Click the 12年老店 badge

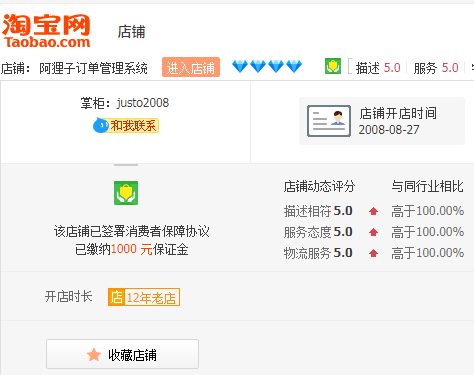(144, 297)
